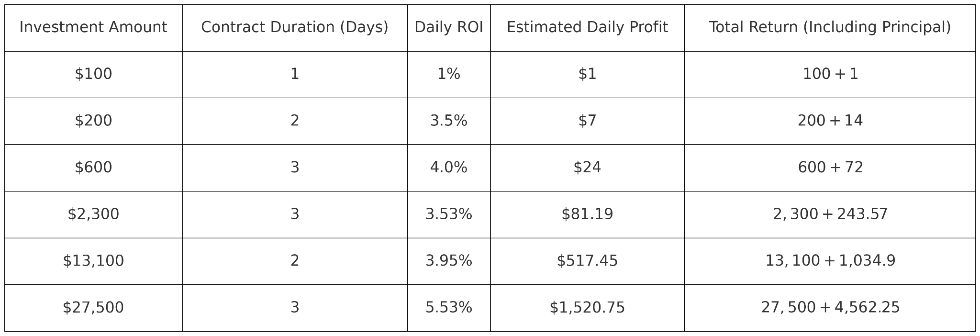Click the 600 + 72 total return cell
The image size is (980, 336).
pyautogui.click(x=830, y=168)
